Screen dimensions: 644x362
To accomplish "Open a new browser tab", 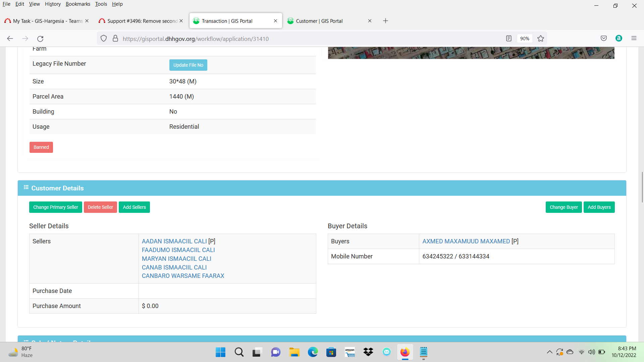I will point(386,21).
